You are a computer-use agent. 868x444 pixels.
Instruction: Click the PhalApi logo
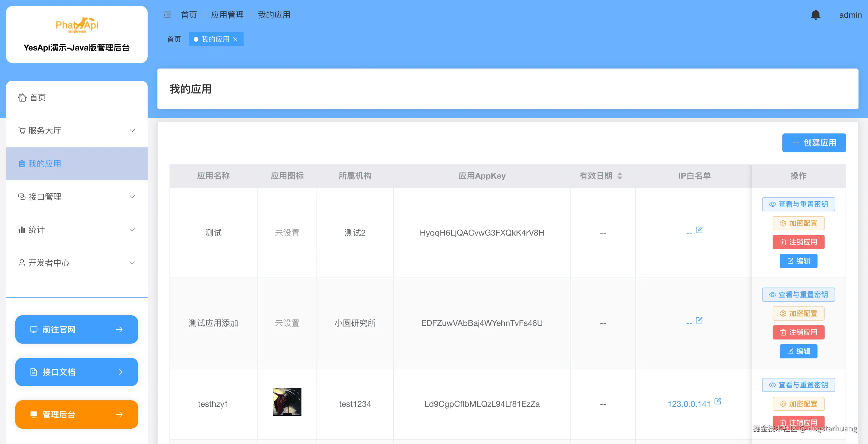pos(77,25)
